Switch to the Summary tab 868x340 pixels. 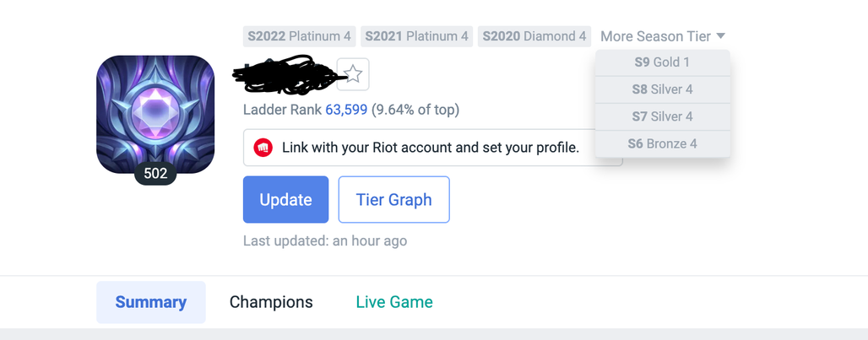pos(151,302)
